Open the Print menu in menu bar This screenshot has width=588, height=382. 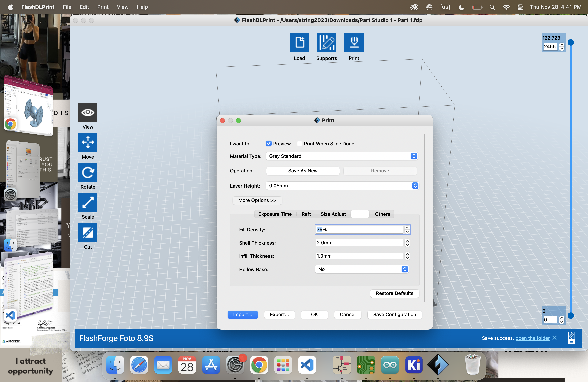point(103,7)
